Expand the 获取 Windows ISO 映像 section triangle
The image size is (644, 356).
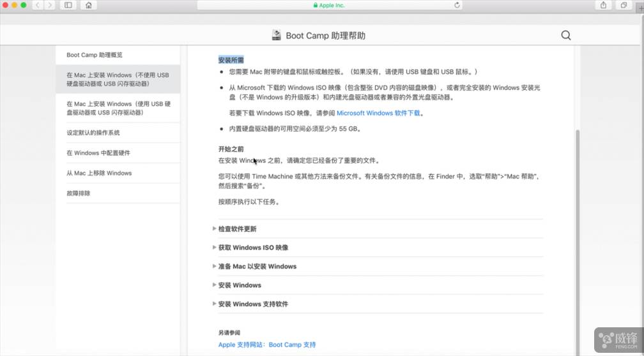(215, 248)
